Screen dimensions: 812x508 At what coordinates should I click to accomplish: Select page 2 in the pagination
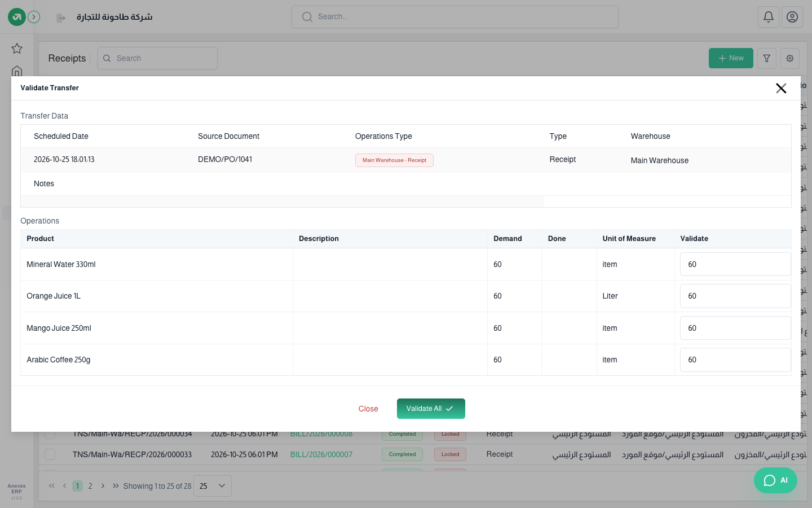[90, 486]
